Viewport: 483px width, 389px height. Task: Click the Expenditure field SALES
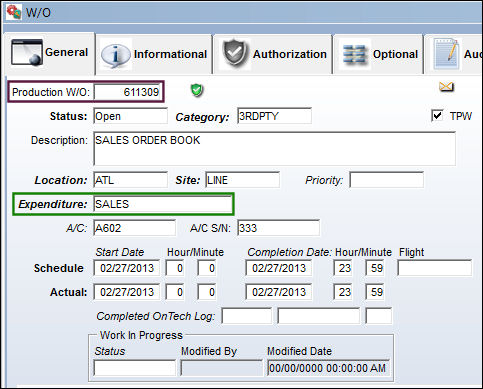[163, 204]
